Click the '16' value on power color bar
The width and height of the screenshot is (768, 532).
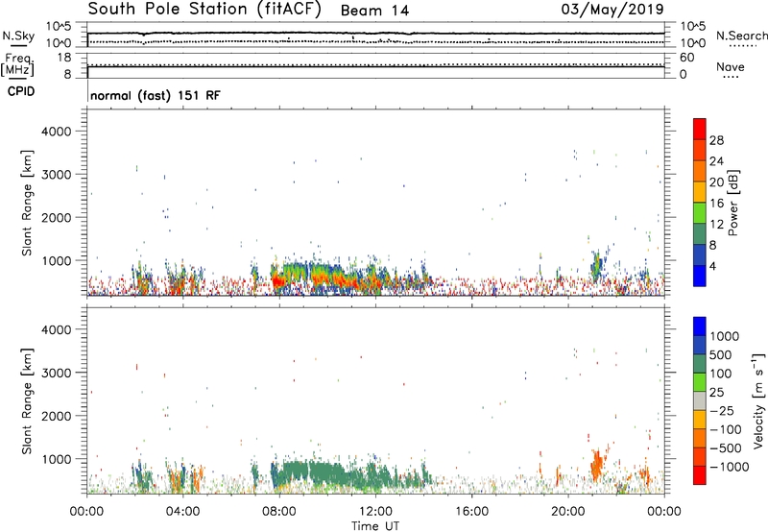coord(716,204)
